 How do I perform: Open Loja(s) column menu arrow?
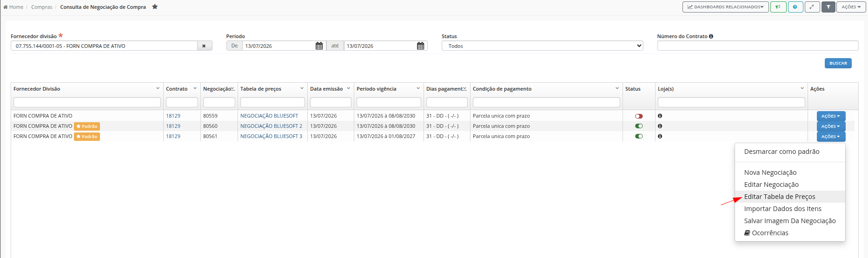coord(802,88)
